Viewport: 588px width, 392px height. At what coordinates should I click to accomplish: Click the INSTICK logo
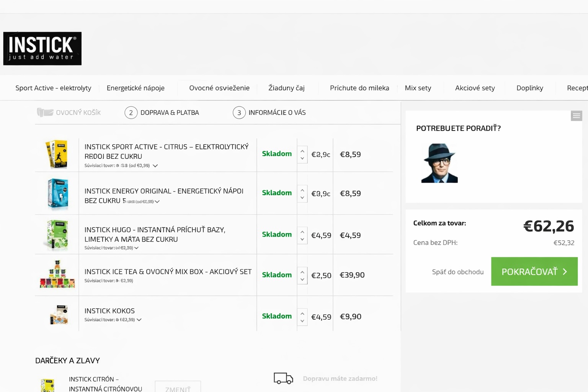pos(42,49)
